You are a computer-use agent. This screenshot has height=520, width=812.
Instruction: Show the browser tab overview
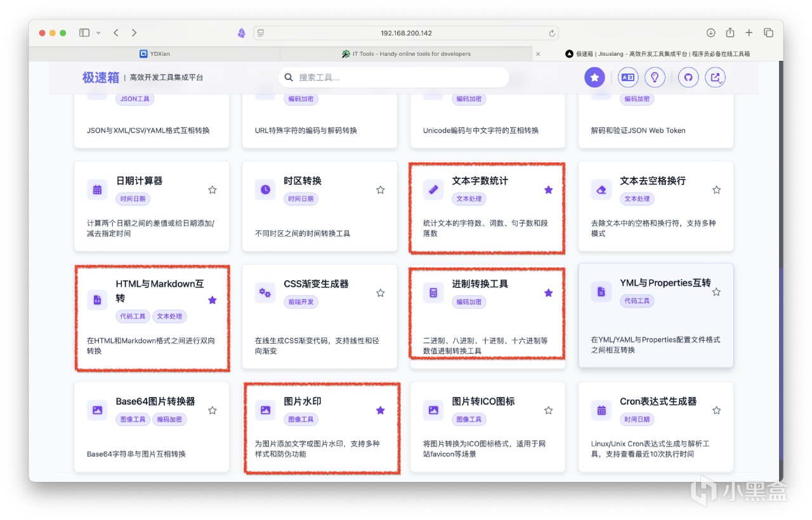[x=768, y=33]
